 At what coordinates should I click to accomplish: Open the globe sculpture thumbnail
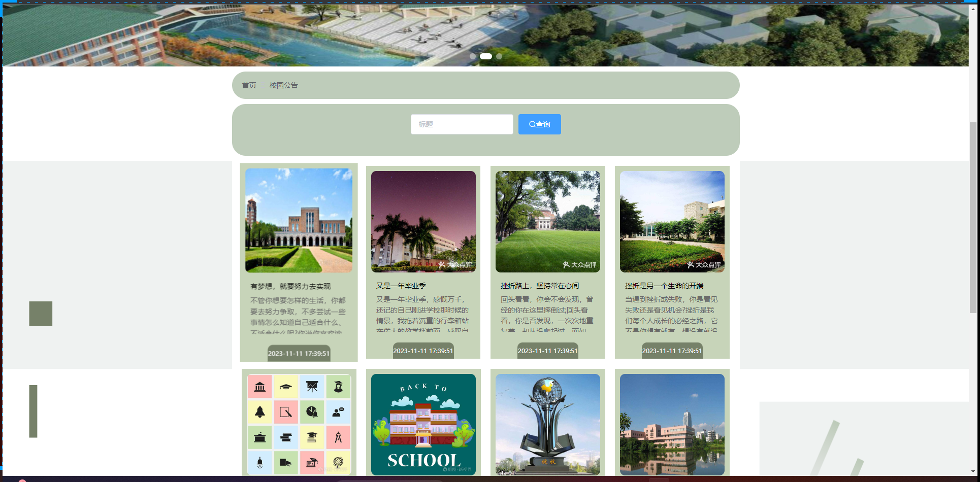548,425
